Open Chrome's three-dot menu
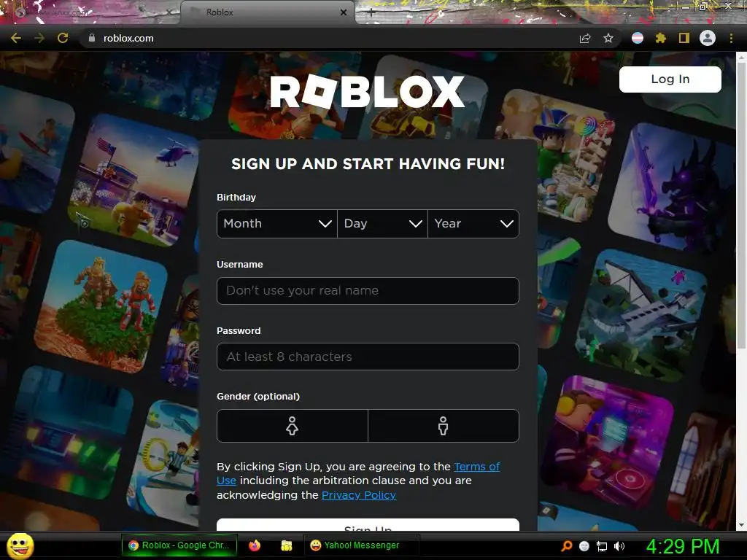Image resolution: width=747 pixels, height=560 pixels. click(x=731, y=38)
